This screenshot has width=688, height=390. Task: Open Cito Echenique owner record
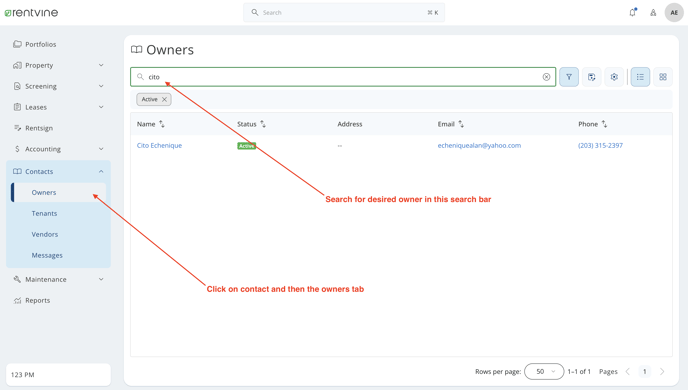click(159, 146)
